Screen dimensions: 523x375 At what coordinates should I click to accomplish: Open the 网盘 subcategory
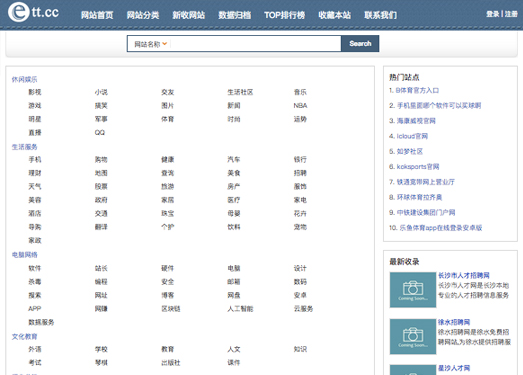(x=234, y=295)
